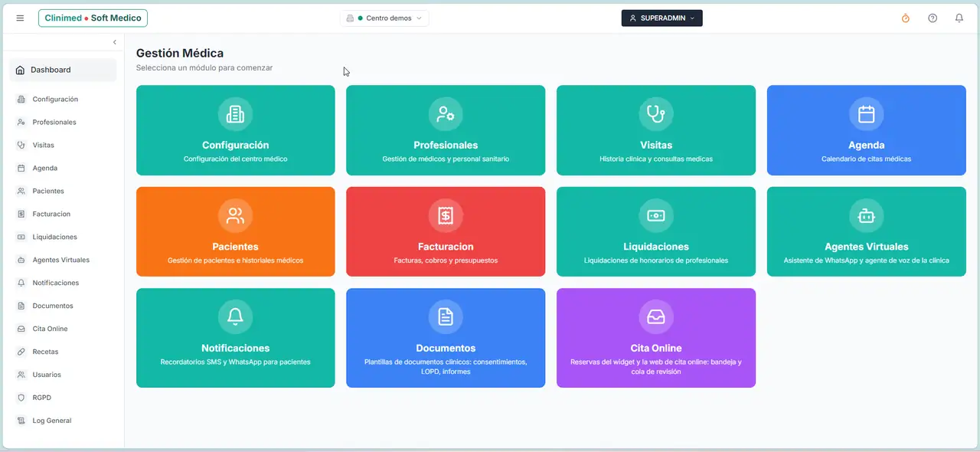This screenshot has height=452, width=980.
Task: Collapse the sidebar with the chevron
Action: click(x=115, y=42)
